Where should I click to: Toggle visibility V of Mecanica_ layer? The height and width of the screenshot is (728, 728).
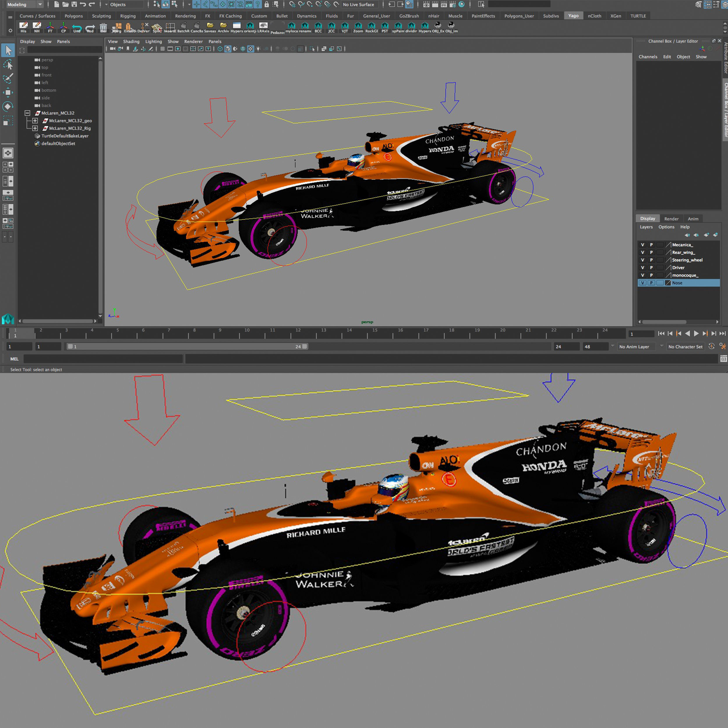pyautogui.click(x=642, y=245)
